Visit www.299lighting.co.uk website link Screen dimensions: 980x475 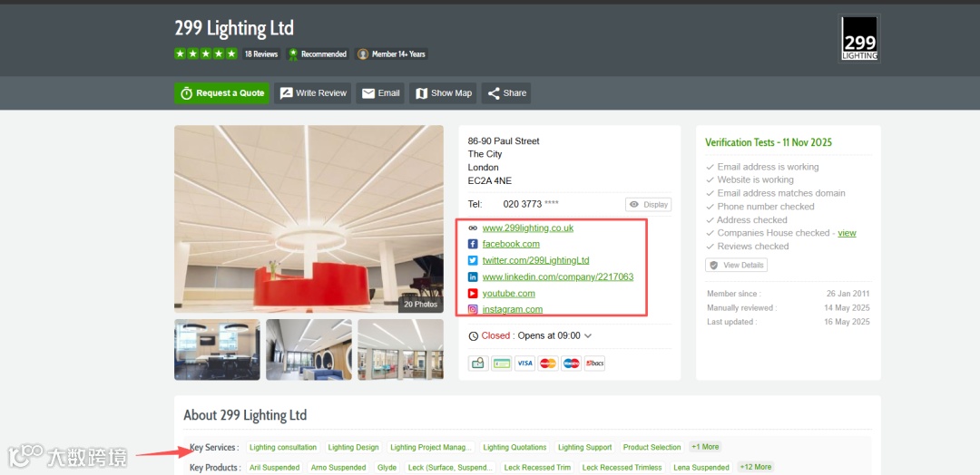527,228
